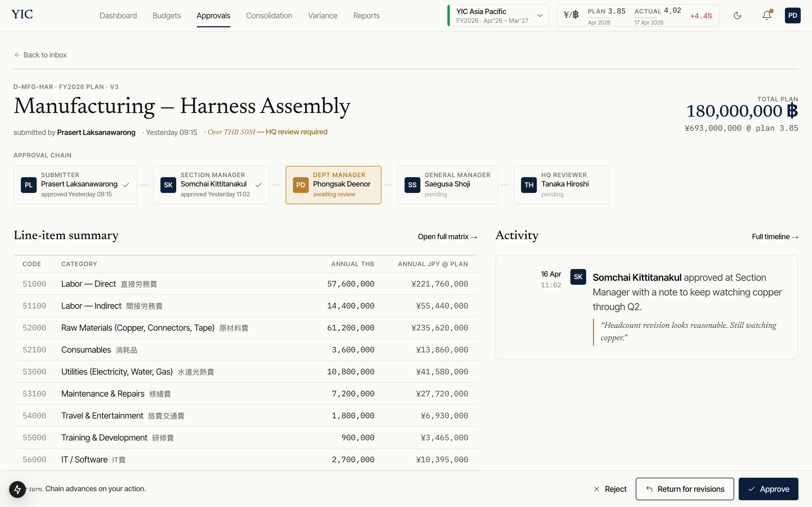Click the YIC logo
Viewport: 812px width, 507px height.
22,14
